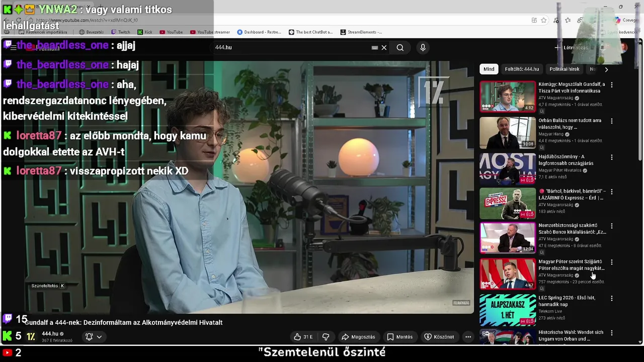Bookmark page with star icon in address bar
Image resolution: width=644 pixels, height=362 pixels.
tap(544, 20)
